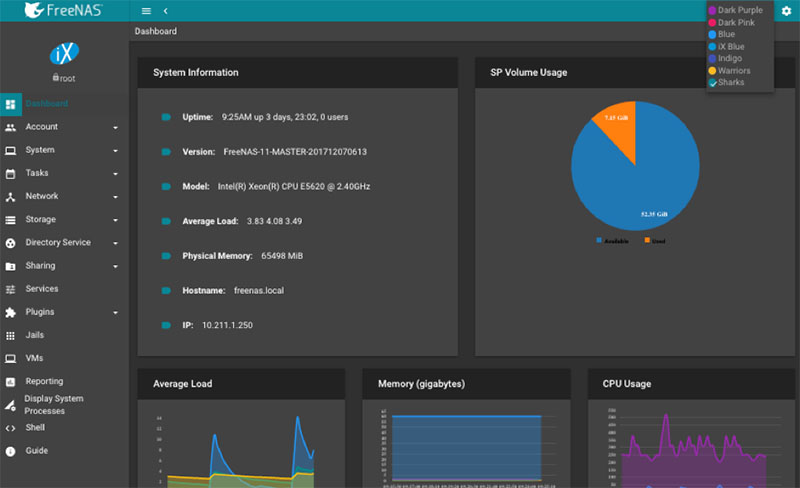
Task: Click the Network icon in sidebar
Action: (x=10, y=197)
